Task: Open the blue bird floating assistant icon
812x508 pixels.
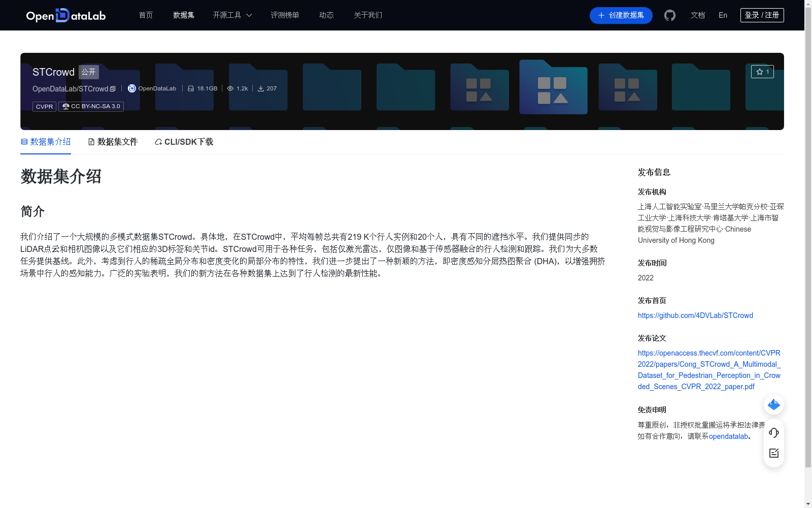Action: click(774, 404)
